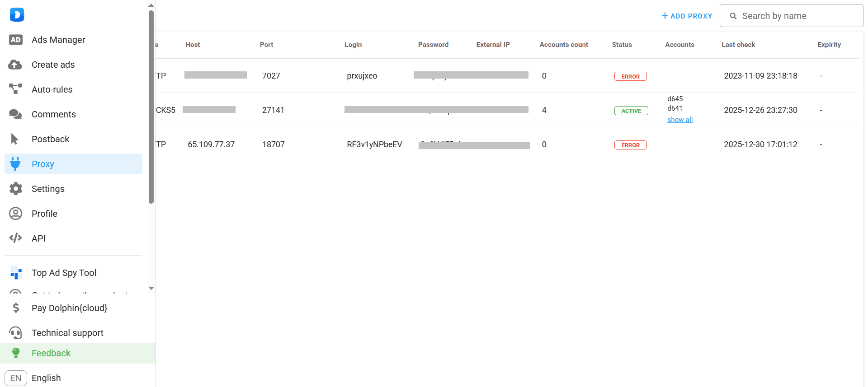Open the EN English language selector
This screenshot has height=387, width=868.
click(33, 378)
